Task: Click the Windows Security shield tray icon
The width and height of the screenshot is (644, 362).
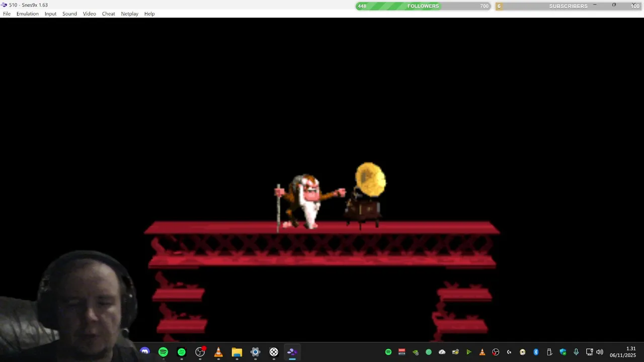Action: [x=562, y=352]
